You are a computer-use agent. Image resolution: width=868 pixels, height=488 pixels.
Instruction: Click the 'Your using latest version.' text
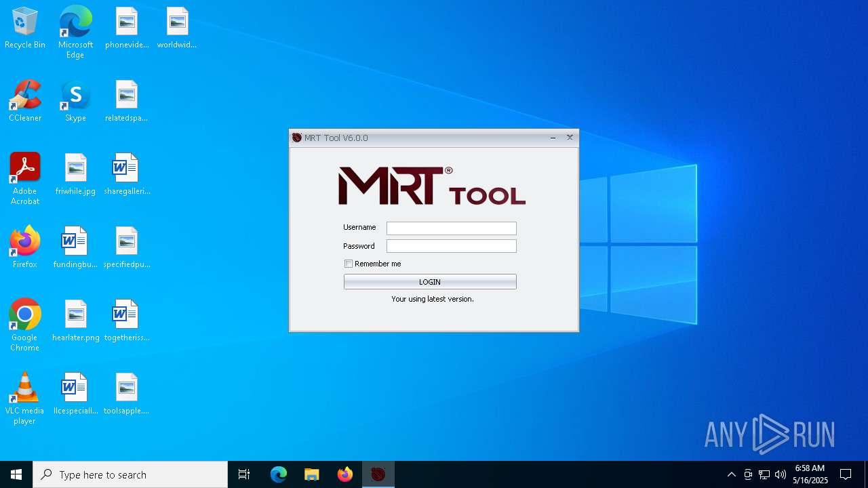point(433,299)
